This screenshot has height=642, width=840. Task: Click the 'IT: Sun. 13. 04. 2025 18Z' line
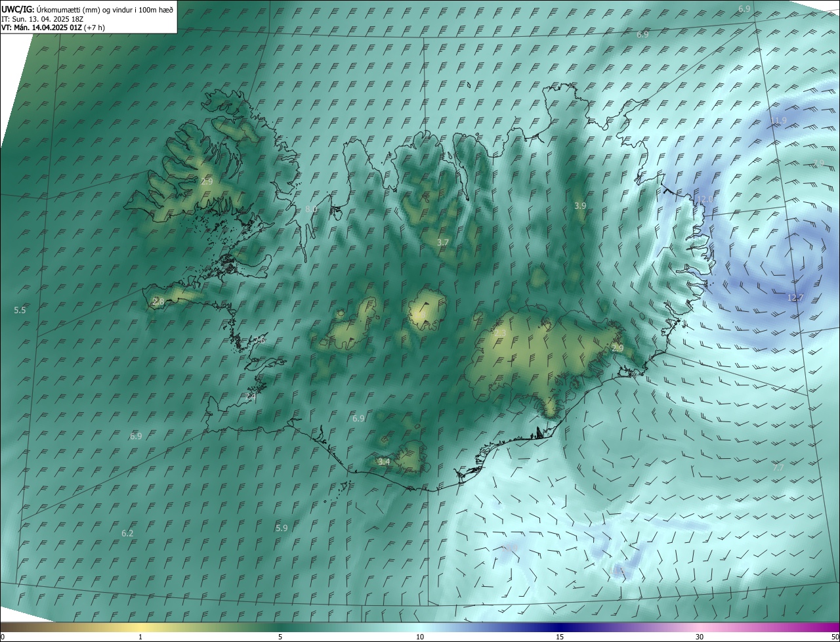click(x=43, y=19)
